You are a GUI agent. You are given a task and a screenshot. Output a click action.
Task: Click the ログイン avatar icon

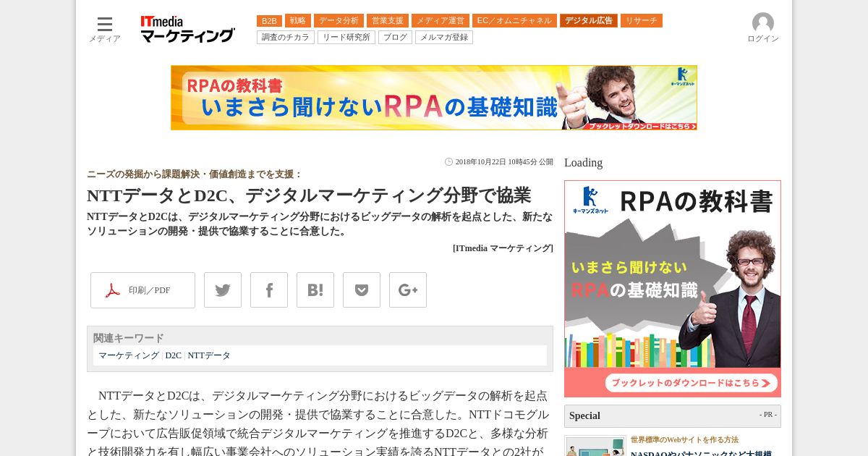click(763, 23)
